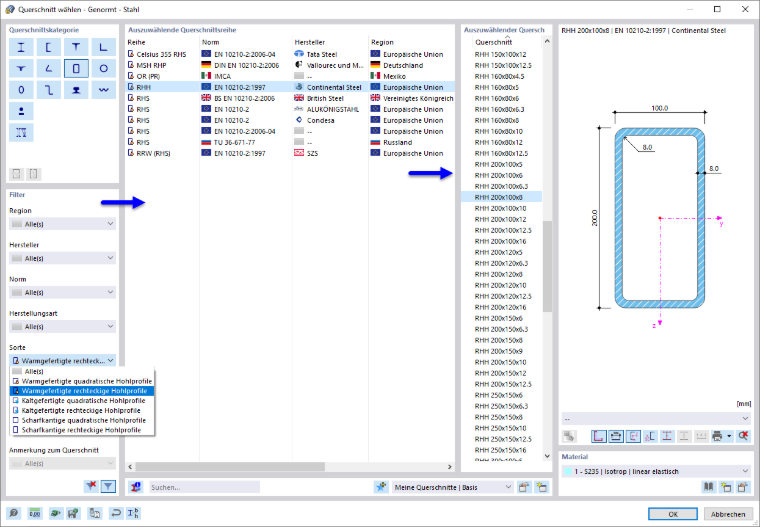Select the L-angle section category icon
Screen dimensions: 760x527
pyautogui.click(x=104, y=47)
